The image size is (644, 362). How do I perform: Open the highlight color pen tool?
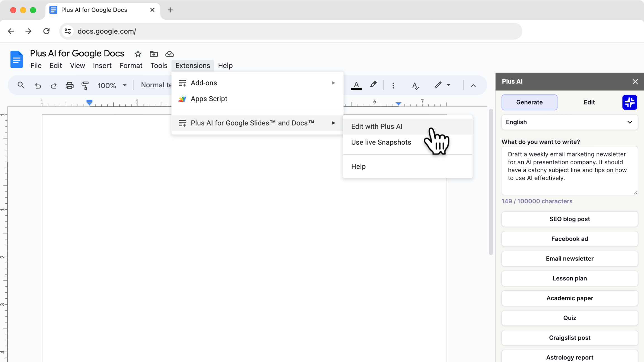373,85
